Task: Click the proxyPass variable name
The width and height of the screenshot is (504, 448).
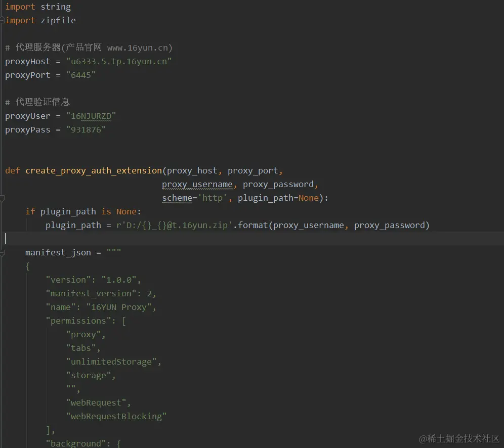Action: click(28, 130)
